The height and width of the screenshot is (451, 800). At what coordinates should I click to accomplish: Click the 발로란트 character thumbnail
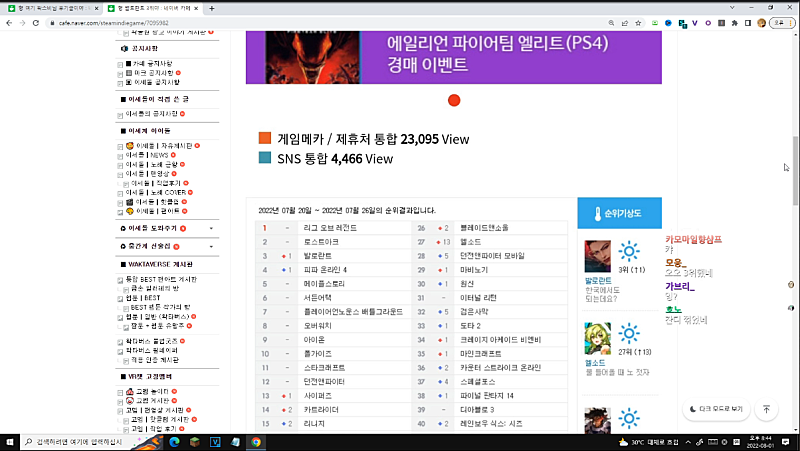pos(597,256)
